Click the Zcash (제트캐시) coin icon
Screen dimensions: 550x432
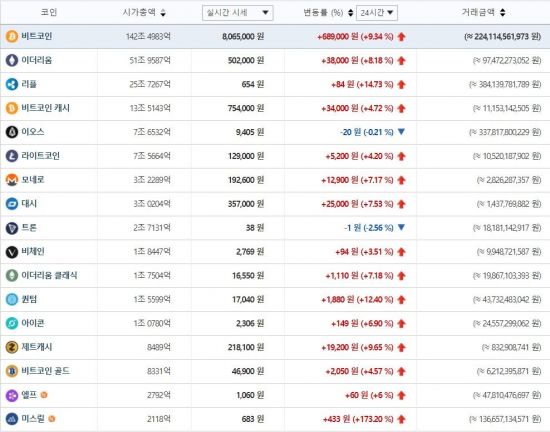(x=12, y=347)
